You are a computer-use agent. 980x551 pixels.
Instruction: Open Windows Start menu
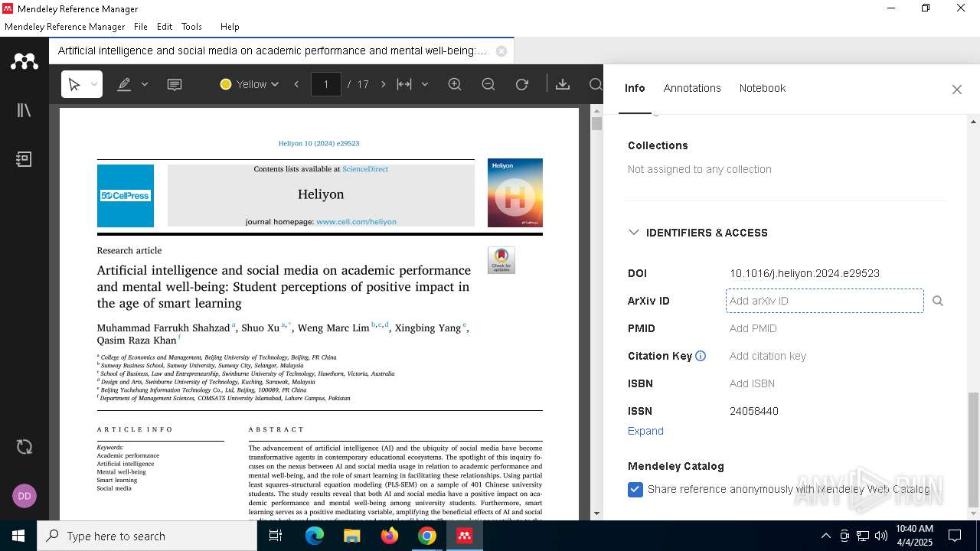[18, 536]
